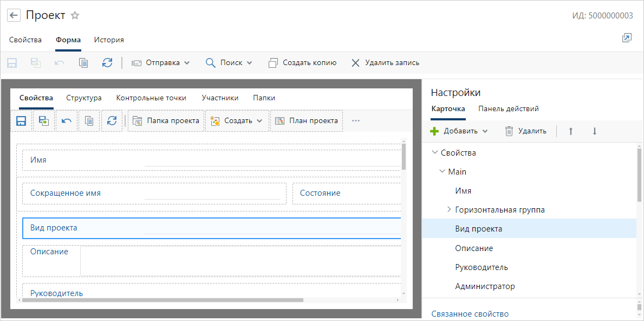Click the Создать копию button
This screenshot has height=321, width=644.
(x=303, y=63)
